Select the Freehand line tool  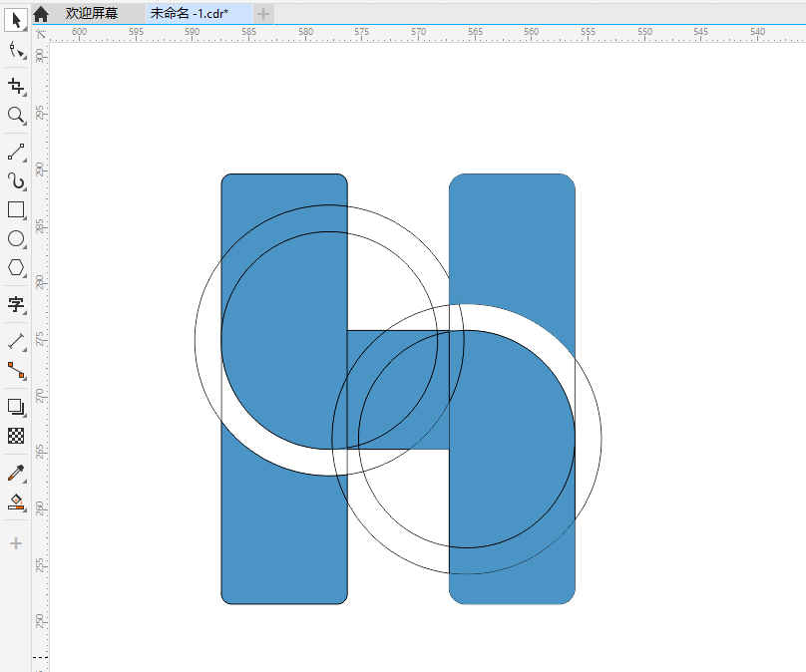(16, 153)
